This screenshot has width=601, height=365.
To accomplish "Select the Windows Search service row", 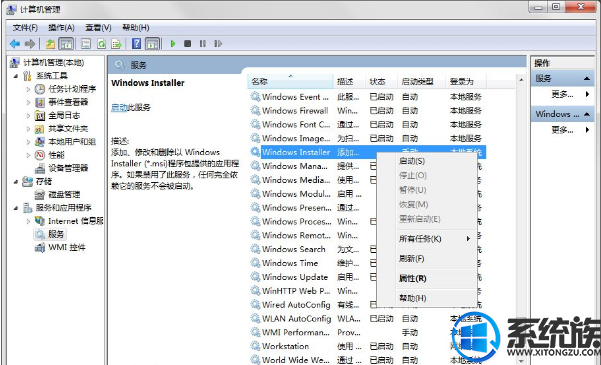I will (x=313, y=249).
